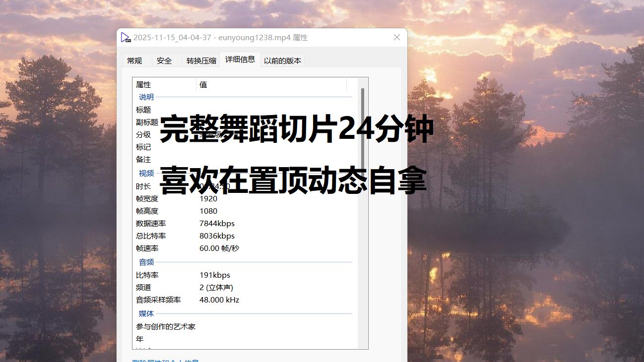This screenshot has height=362, width=644.
Task: Click the 帧宽度 value 1920
Action: [x=208, y=199]
